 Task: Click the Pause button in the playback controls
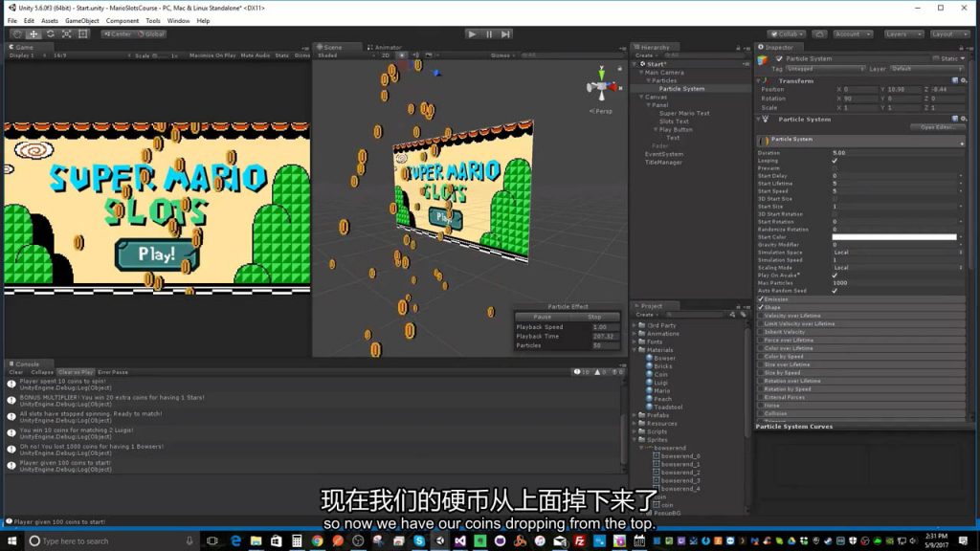pos(489,33)
